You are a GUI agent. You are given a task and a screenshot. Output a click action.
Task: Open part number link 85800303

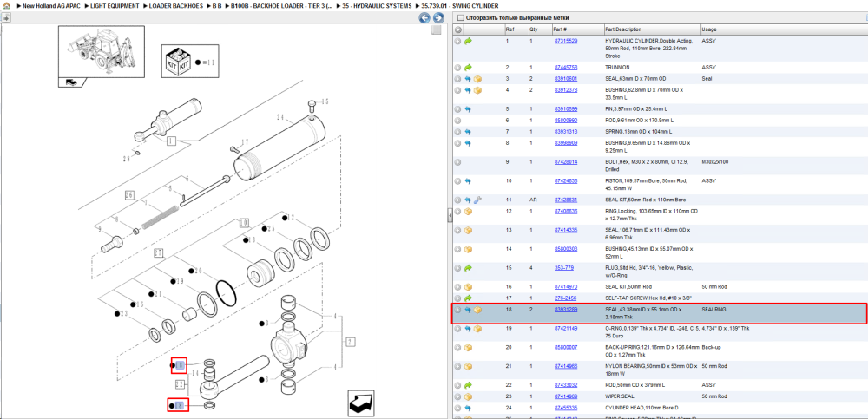pos(566,249)
